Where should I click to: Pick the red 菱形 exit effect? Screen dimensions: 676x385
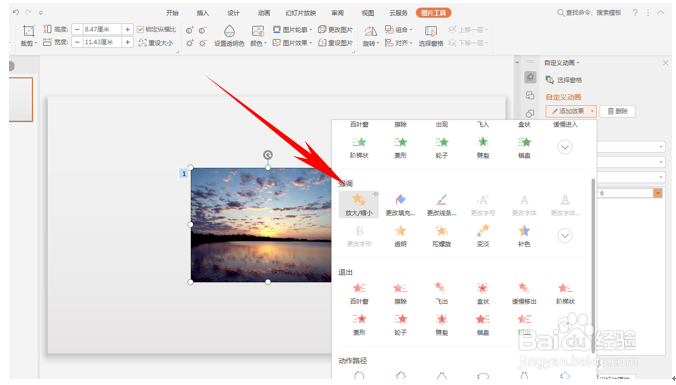[x=359, y=324]
